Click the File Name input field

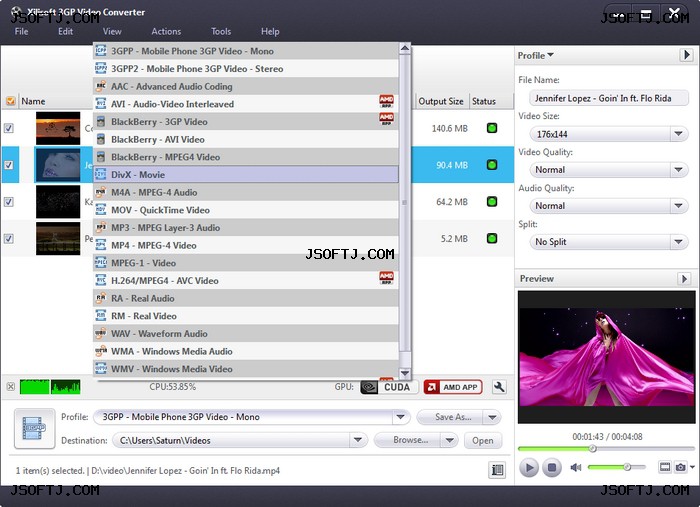pos(608,98)
